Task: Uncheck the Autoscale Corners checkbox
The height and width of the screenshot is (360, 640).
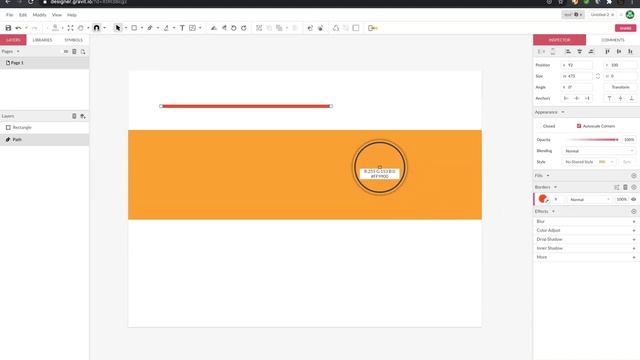Action: 579,126
